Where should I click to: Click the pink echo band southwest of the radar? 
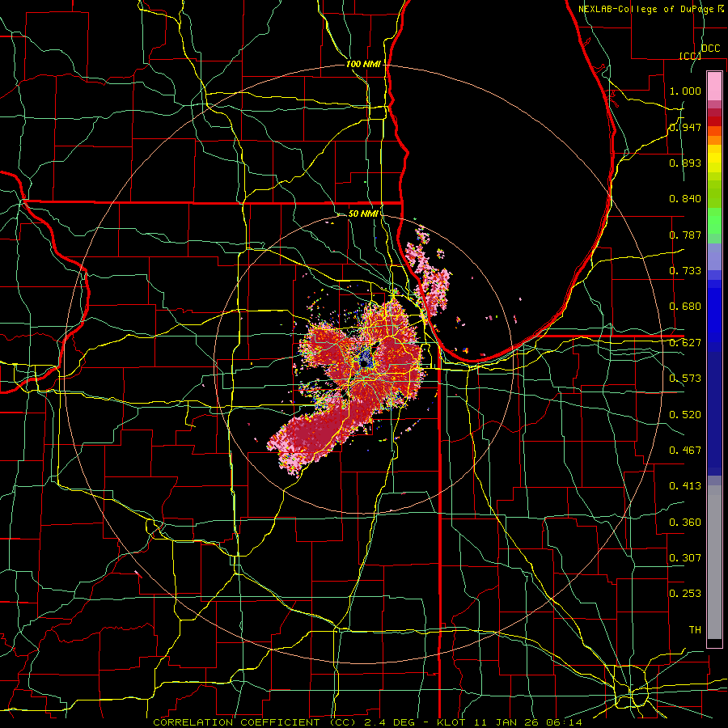click(x=310, y=436)
